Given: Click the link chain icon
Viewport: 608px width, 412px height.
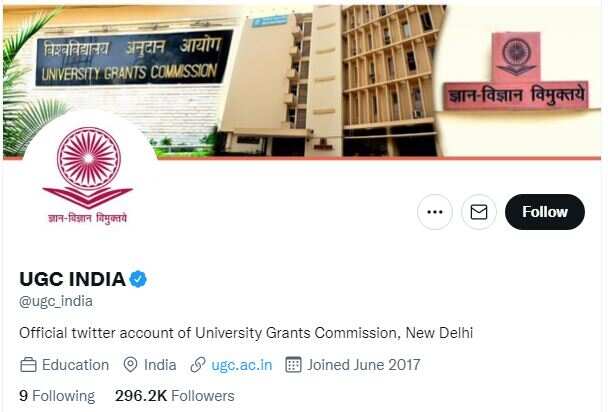Looking at the screenshot, I should [x=198, y=365].
